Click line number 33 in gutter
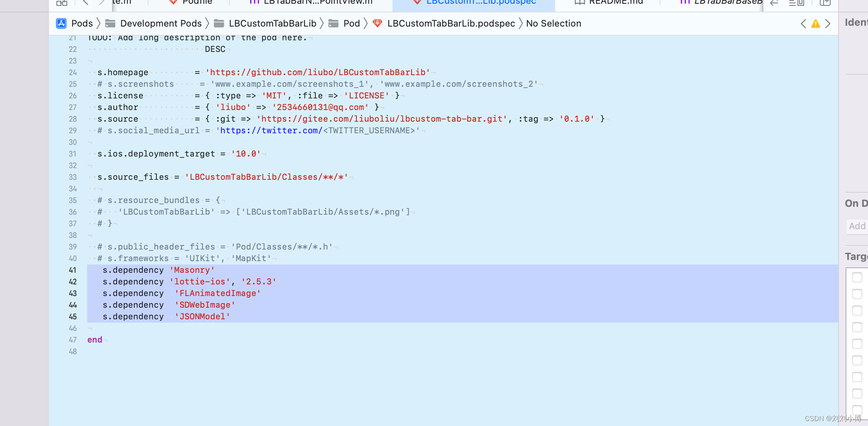This screenshot has height=426, width=868. pos(73,177)
